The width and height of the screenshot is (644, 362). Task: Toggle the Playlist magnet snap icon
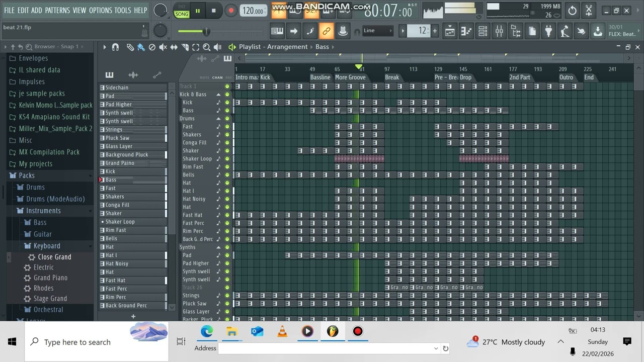115,47
